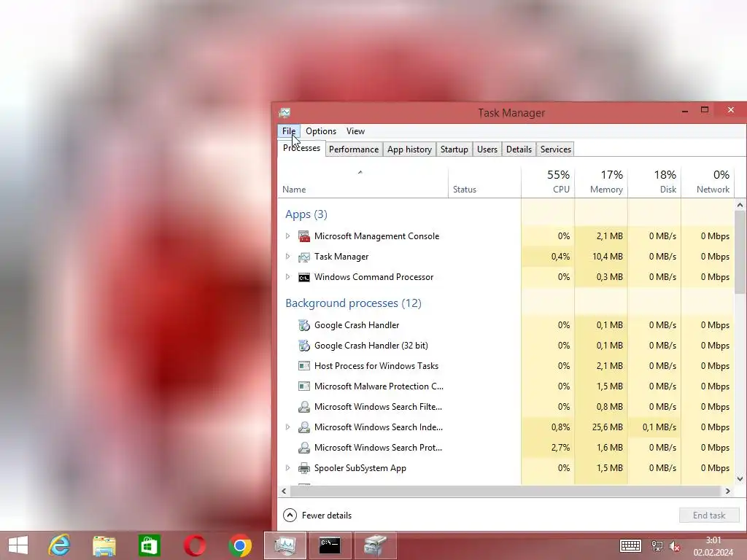This screenshot has height=560, width=747.
Task: Click the vertical scrollbar up arrow
Action: [x=740, y=205]
